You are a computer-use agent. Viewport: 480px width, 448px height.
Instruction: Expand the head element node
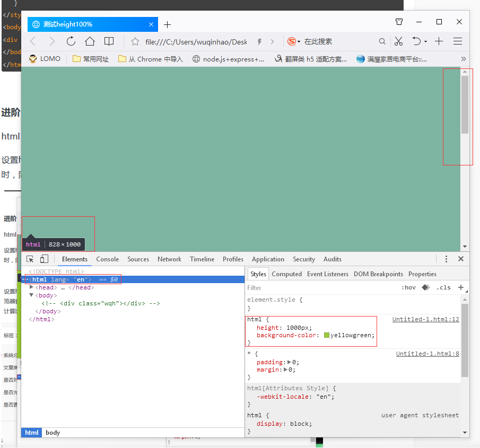point(31,287)
